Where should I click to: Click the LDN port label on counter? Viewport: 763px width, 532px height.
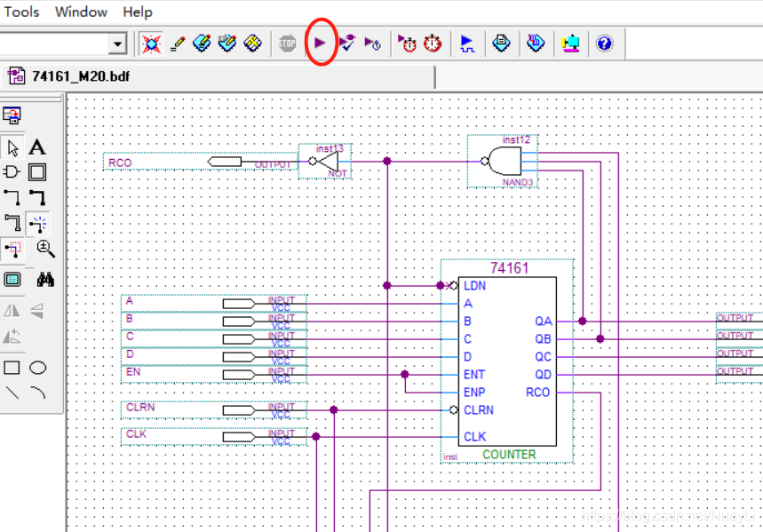474,286
